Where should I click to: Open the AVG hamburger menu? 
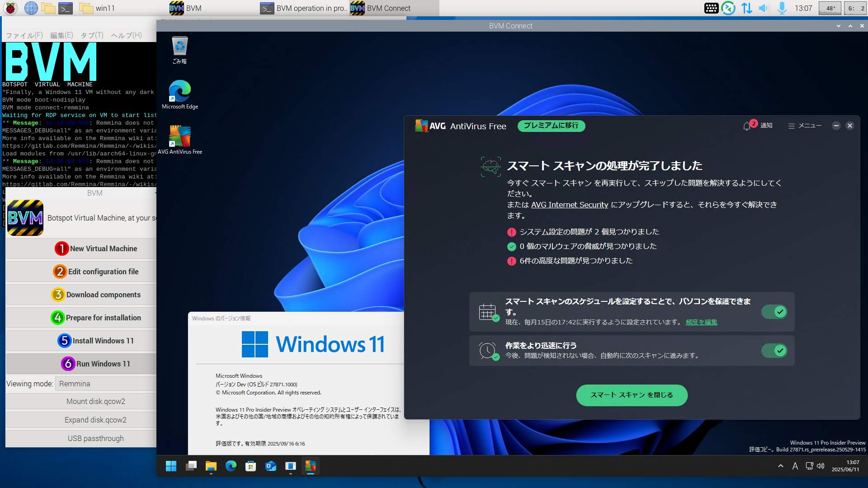[805, 126]
